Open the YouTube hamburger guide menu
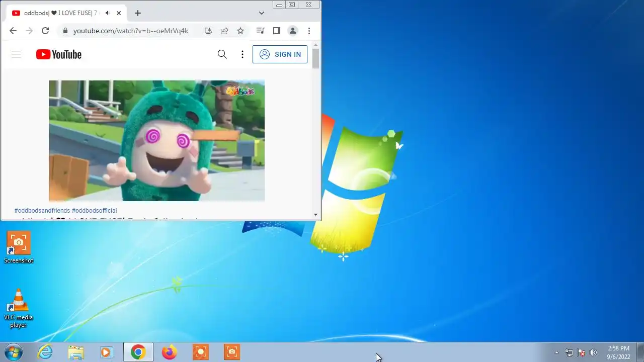Image resolution: width=644 pixels, height=362 pixels. click(x=16, y=54)
